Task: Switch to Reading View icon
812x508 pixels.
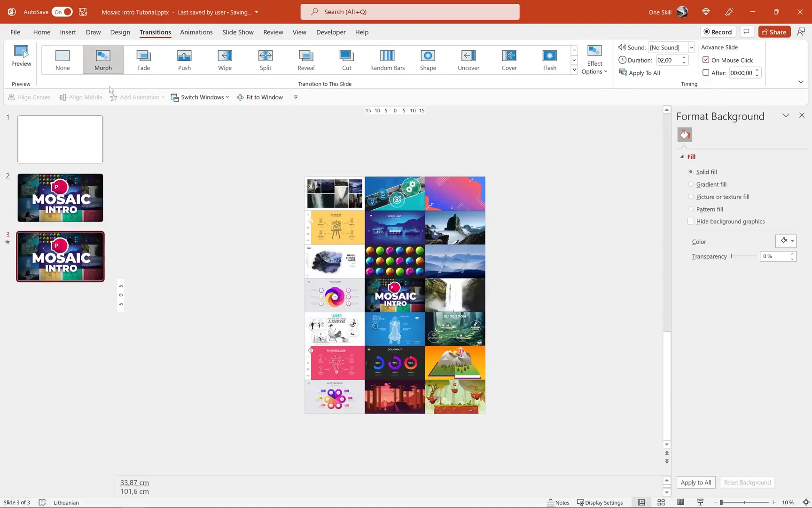Action: (x=680, y=502)
